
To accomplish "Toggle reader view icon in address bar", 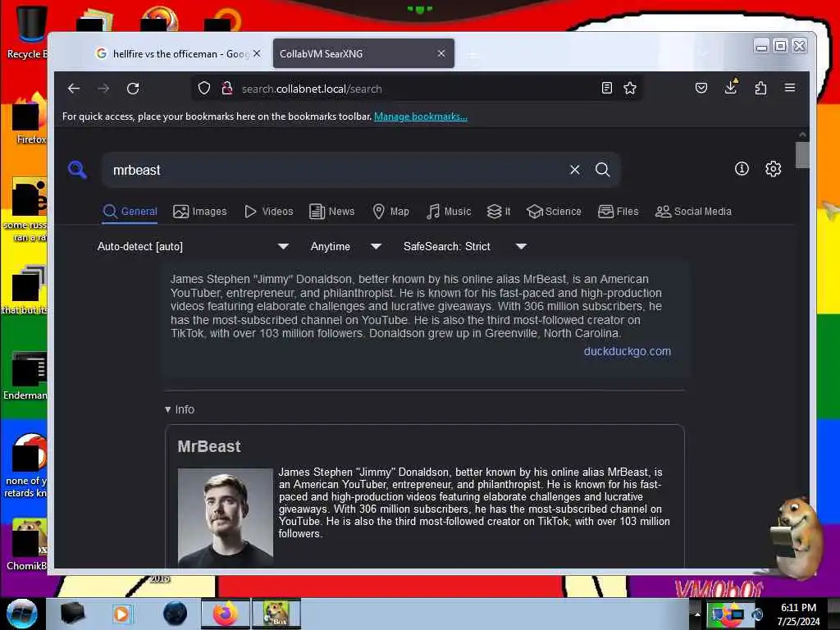I will (606, 88).
